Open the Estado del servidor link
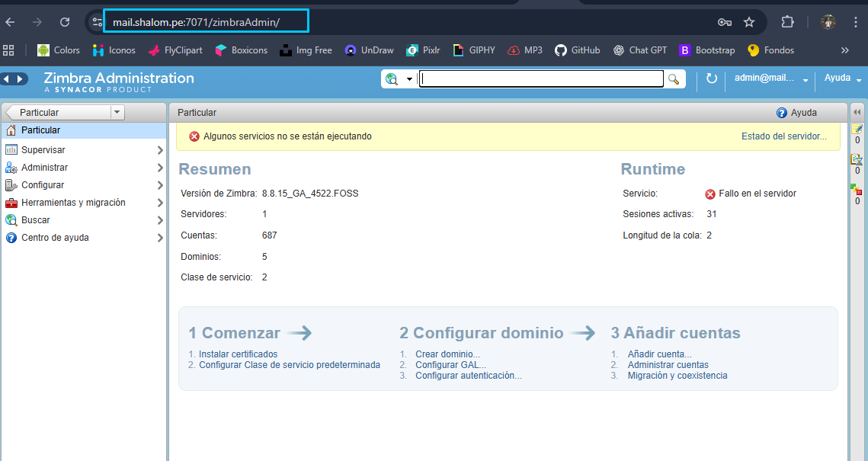The height and width of the screenshot is (461, 868). pos(783,136)
